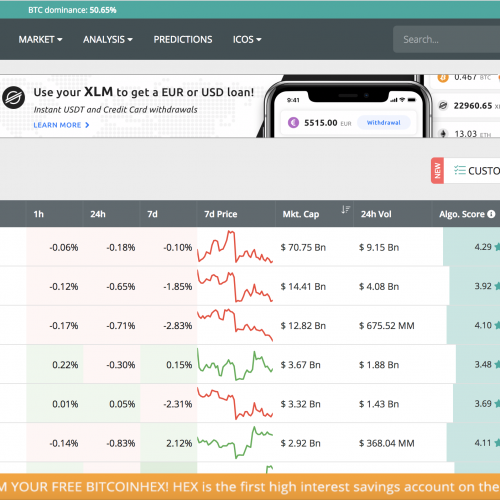The height and width of the screenshot is (500, 500).
Task: Click the -0.06% 1h change value
Action: click(64, 247)
